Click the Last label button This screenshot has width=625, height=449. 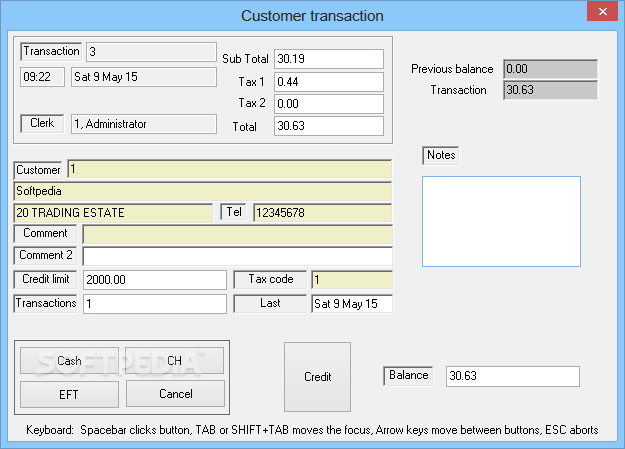click(270, 303)
